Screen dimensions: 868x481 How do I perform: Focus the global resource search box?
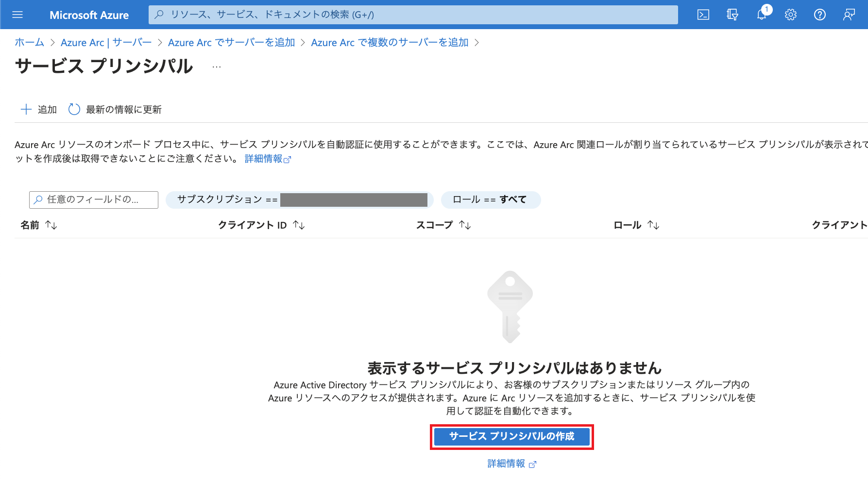pos(413,15)
